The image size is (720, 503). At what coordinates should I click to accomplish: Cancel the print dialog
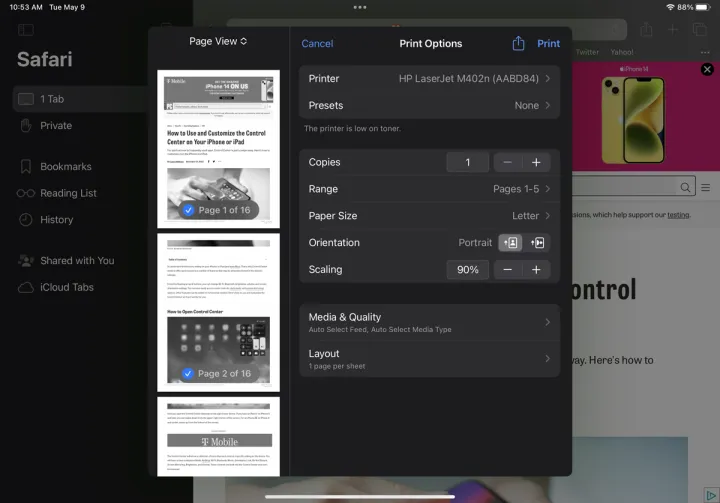click(317, 43)
